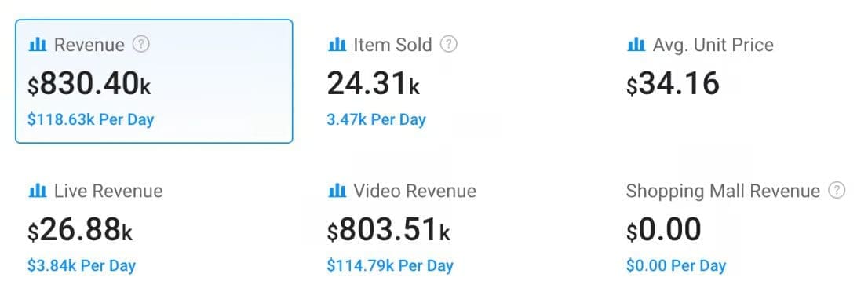Select the highlighted Revenue metric card
The height and width of the screenshot is (292, 868).
(154, 82)
